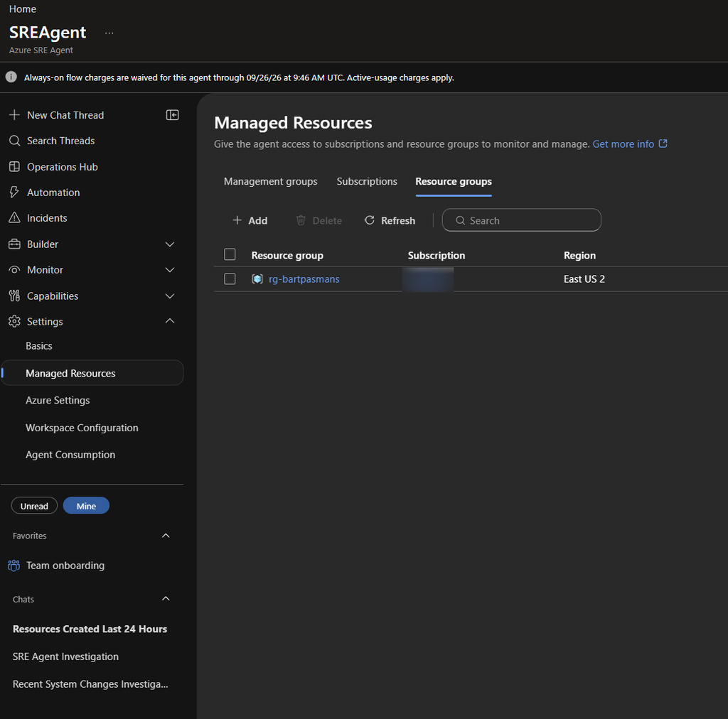Expand the Monitor section chevron
Viewport: 728px width, 719px height.
pyautogui.click(x=170, y=269)
